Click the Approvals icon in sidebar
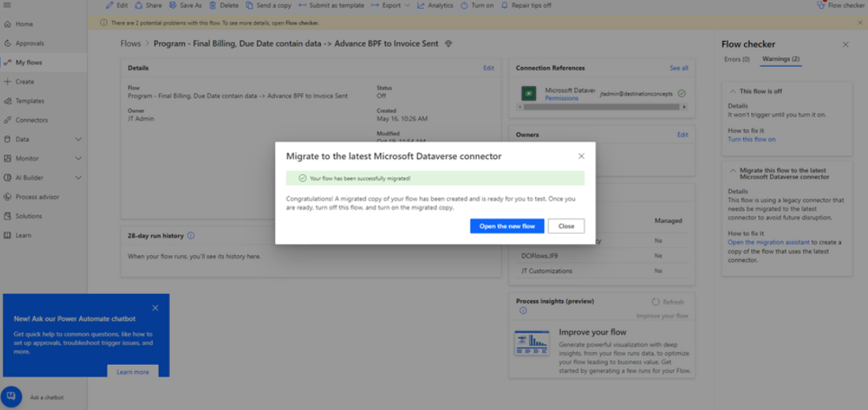This screenshot has height=410, width=868. click(x=7, y=43)
